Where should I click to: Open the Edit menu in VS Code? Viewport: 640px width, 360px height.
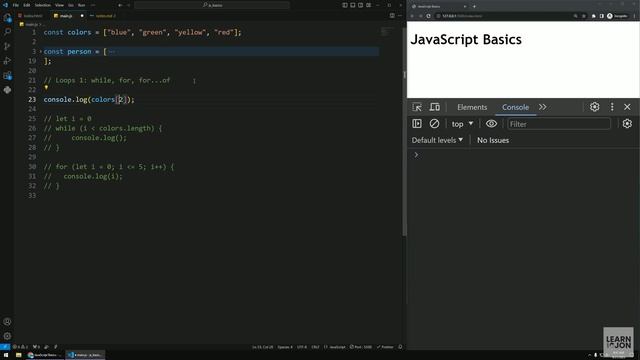(27, 5)
